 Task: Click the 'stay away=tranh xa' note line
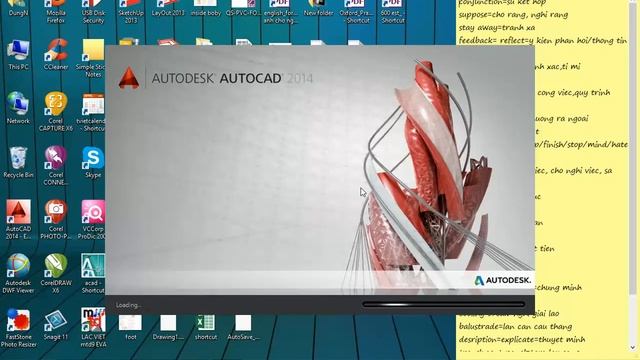[x=497, y=28]
